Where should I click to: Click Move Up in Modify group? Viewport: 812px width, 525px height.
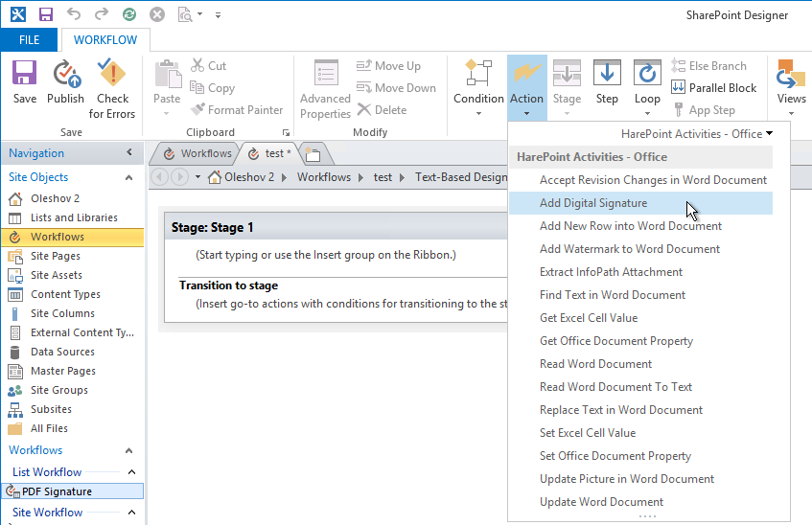[x=388, y=66]
